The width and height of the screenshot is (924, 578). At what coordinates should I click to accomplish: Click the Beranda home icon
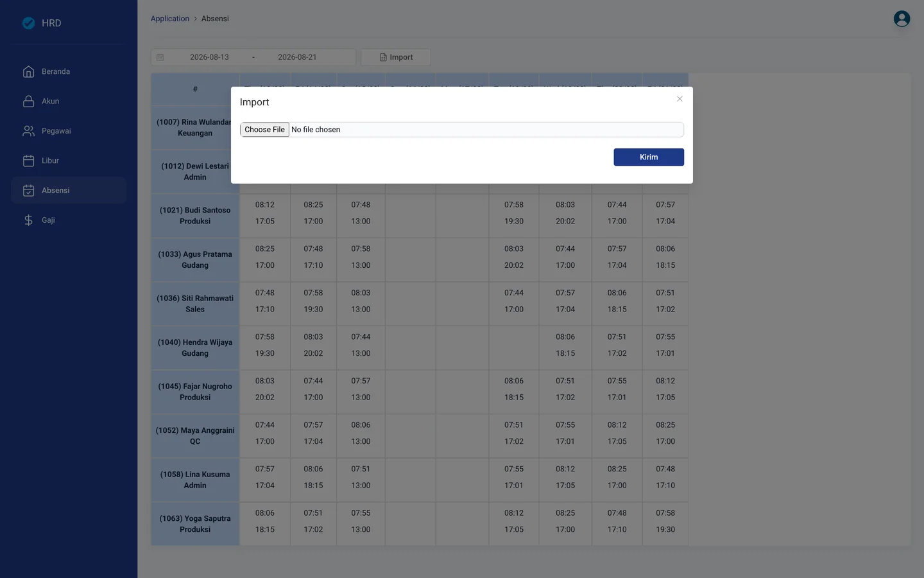tap(28, 71)
